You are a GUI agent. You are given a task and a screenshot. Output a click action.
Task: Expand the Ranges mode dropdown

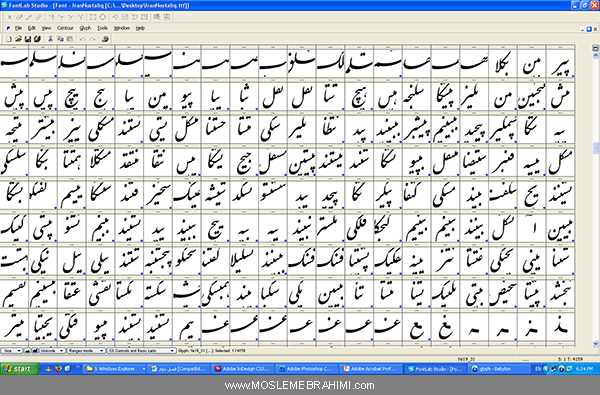coord(86,351)
